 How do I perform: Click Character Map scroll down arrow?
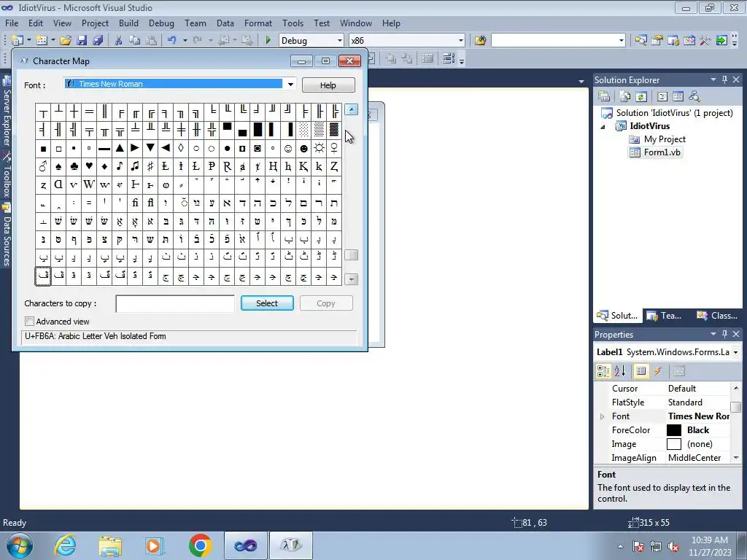point(351,279)
